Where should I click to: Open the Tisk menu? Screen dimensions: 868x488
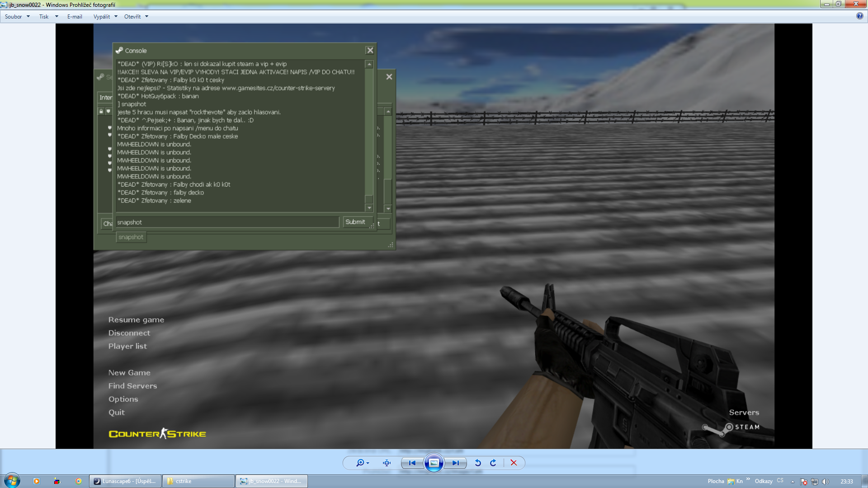point(44,17)
